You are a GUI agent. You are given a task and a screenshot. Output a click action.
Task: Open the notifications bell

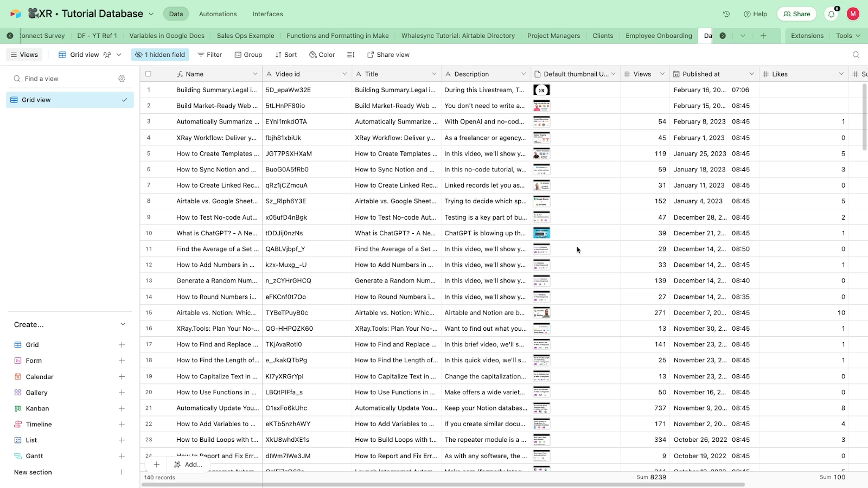831,14
